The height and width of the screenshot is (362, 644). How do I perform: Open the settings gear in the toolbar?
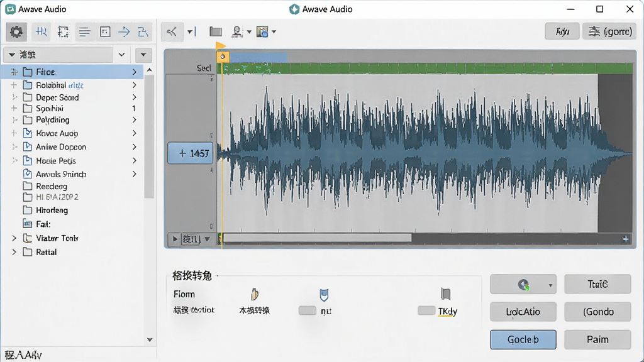(x=16, y=31)
